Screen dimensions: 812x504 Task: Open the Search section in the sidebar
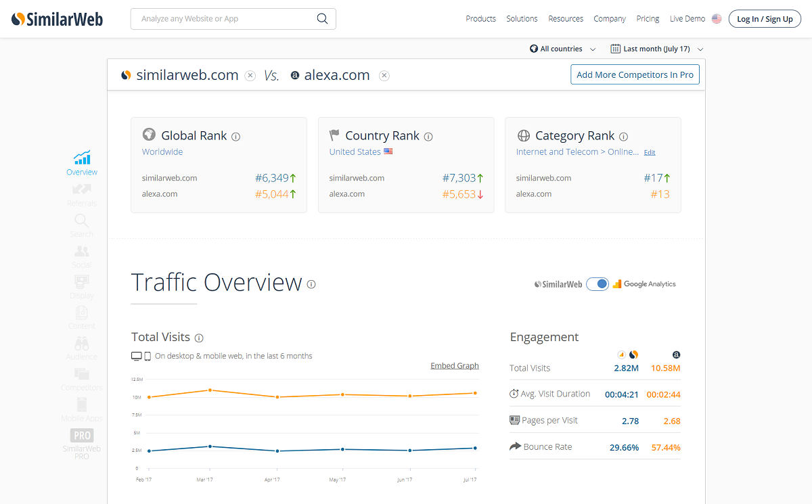(82, 225)
